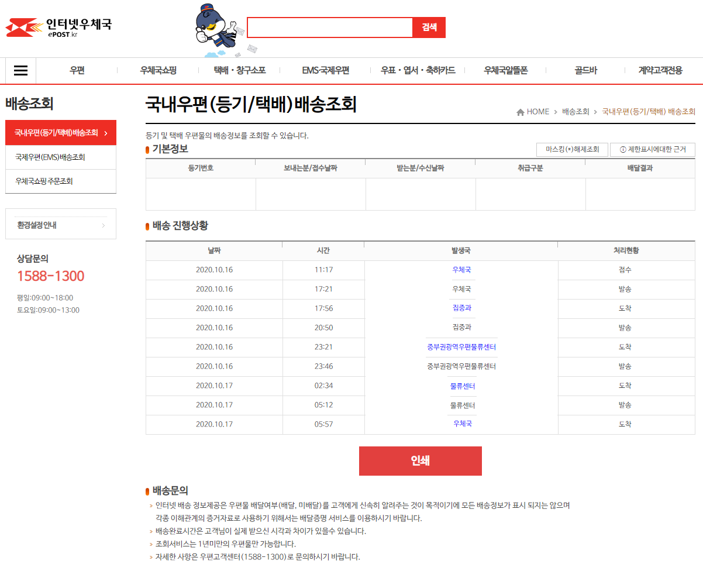Click the 시간 column header

click(323, 250)
